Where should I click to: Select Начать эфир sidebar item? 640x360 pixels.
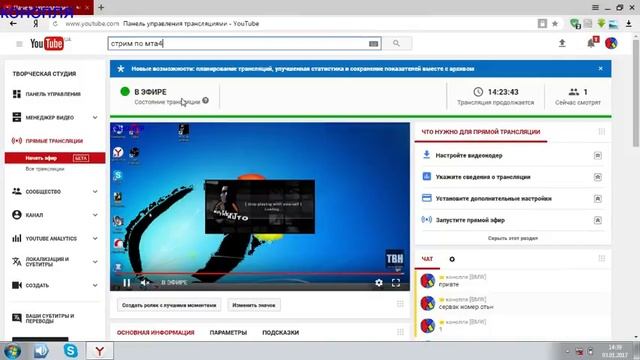click(55, 158)
